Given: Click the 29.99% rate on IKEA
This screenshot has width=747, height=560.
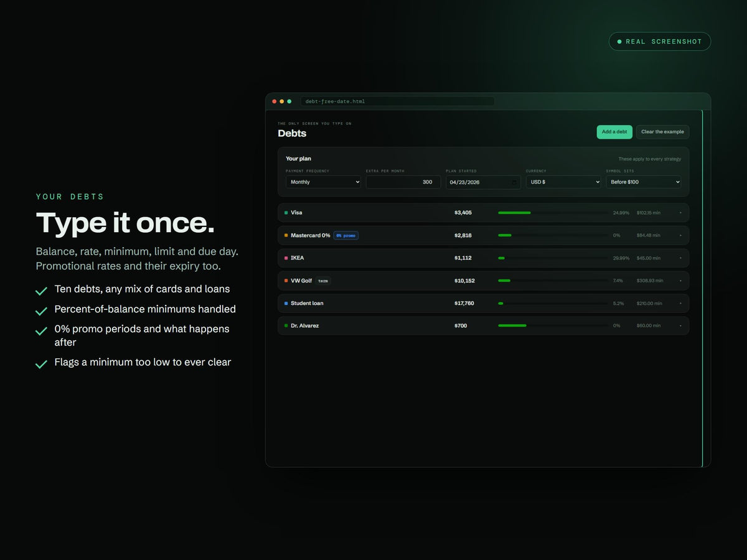Looking at the screenshot, I should [x=621, y=258].
